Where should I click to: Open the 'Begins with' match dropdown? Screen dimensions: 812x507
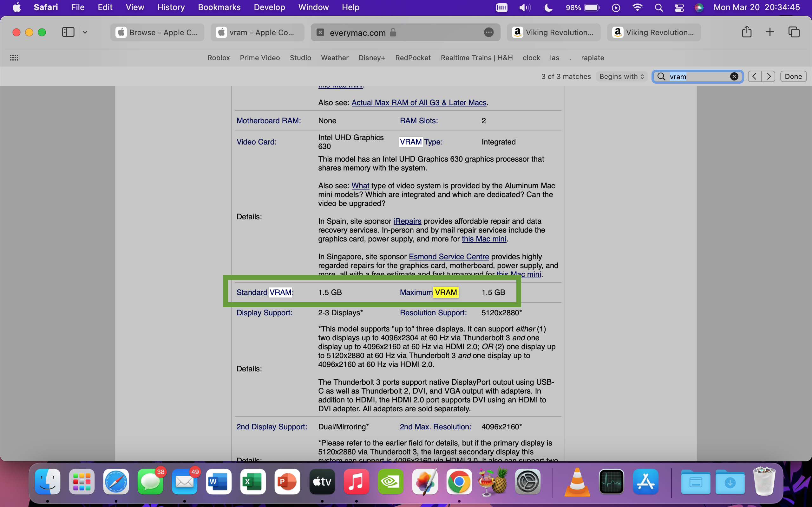[x=621, y=76]
